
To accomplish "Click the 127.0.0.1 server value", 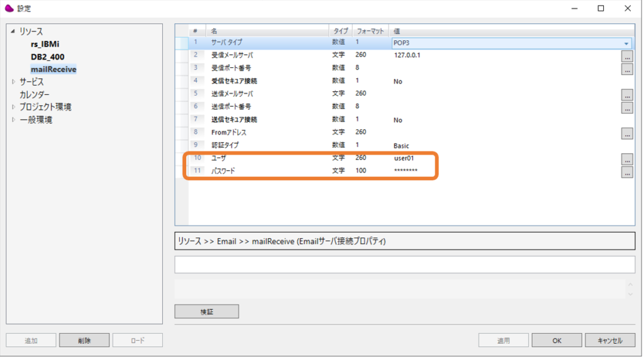I will coord(407,55).
